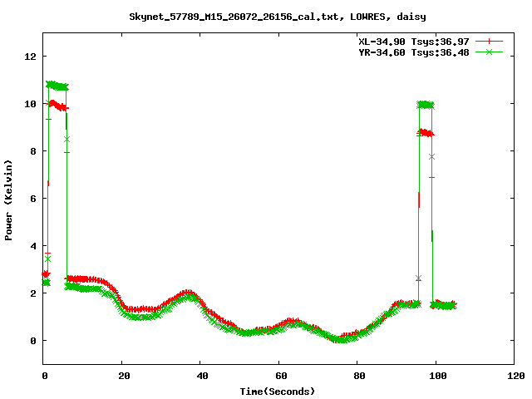Click the red plateau of the second calibration spike
The height and width of the screenshot is (399, 532).
(426, 133)
